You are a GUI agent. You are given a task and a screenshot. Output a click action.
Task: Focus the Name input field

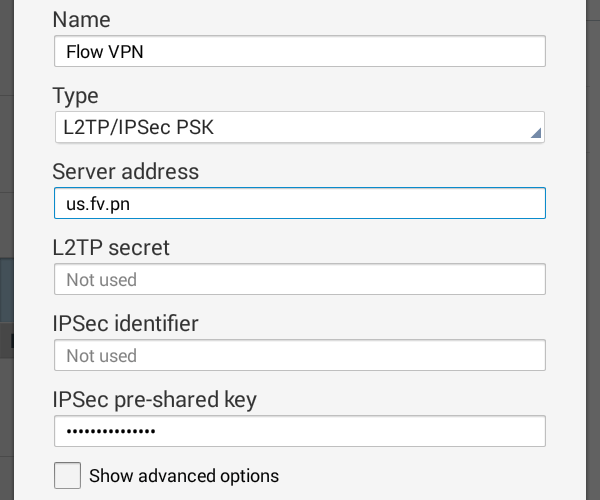click(x=298, y=51)
